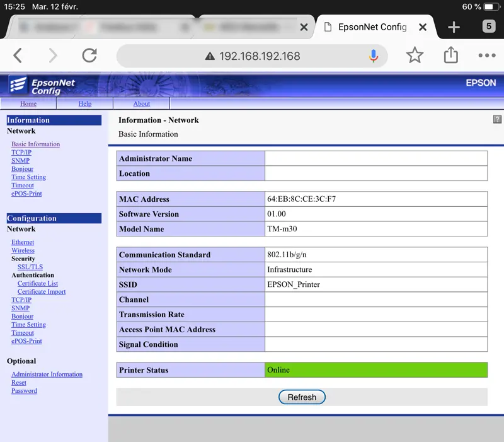This screenshot has height=442, width=504.
Task: Open Basic Information under Information
Action: pyautogui.click(x=36, y=144)
